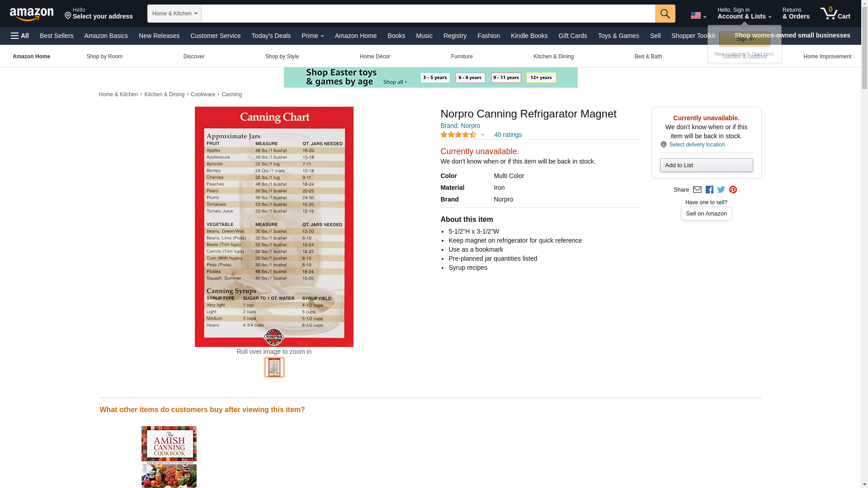Open the shopping cart icon
This screenshot has height=488, width=868.
coord(835,14)
